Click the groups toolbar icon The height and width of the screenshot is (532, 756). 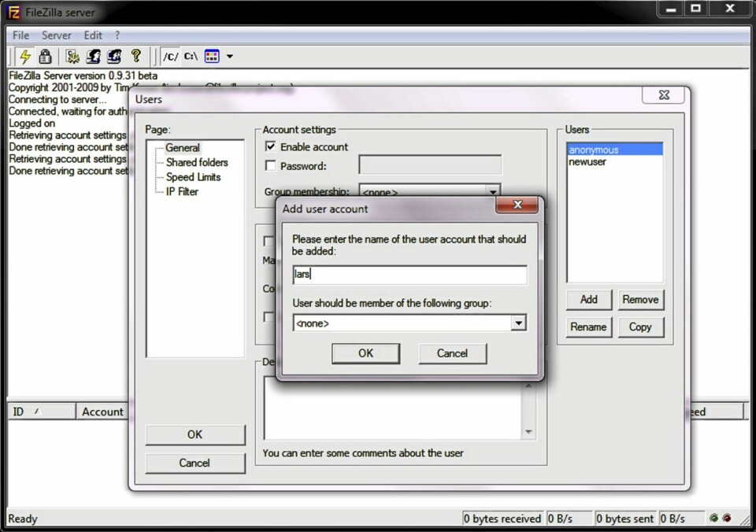tap(114, 56)
